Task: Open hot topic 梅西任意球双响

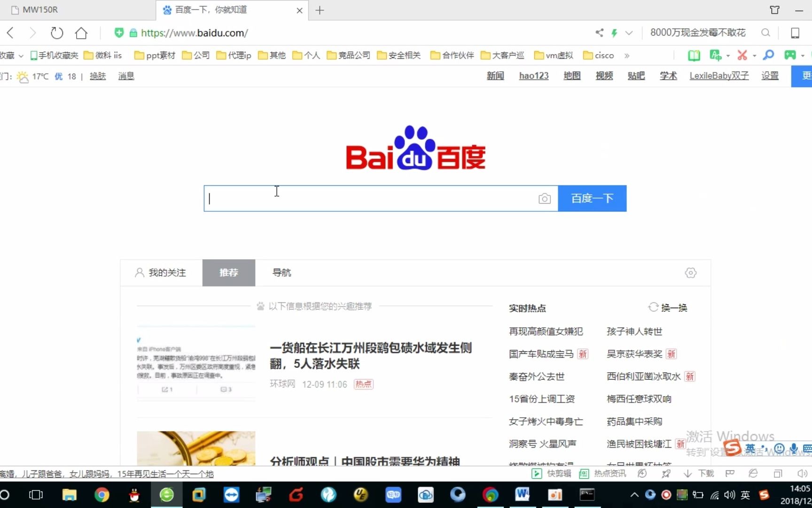Action: (639, 399)
